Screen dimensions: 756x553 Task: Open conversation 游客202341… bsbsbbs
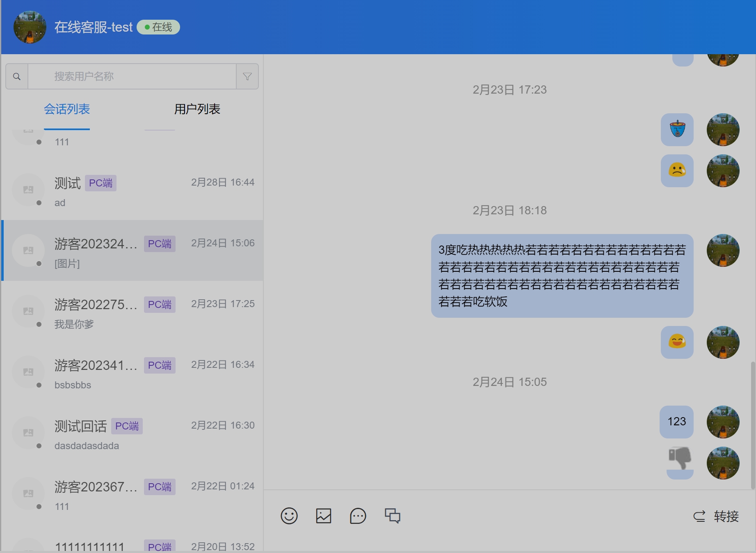132,372
